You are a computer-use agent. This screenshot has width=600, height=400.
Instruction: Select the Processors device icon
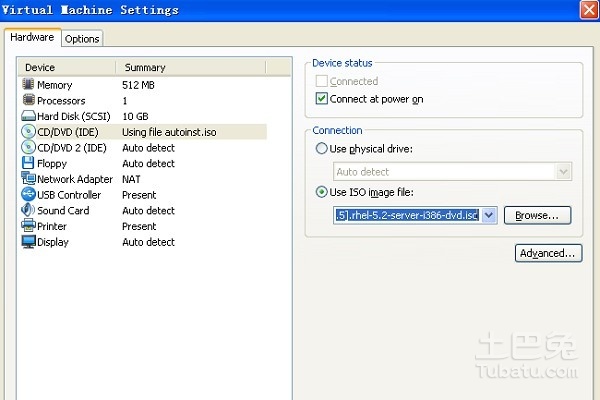(28, 101)
